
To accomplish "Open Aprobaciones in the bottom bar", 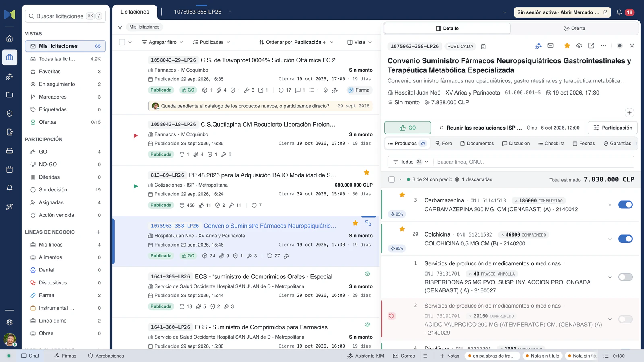I will (x=106, y=356).
